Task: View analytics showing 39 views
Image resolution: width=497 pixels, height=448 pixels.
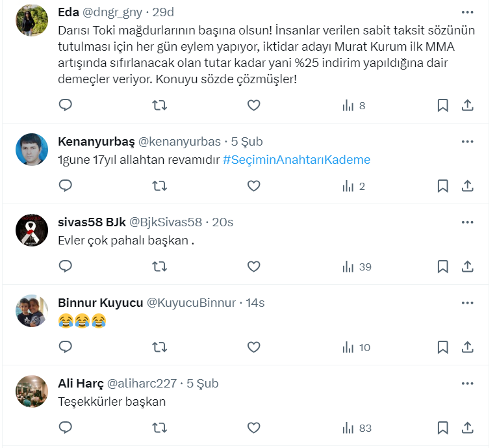Action: pos(356,267)
